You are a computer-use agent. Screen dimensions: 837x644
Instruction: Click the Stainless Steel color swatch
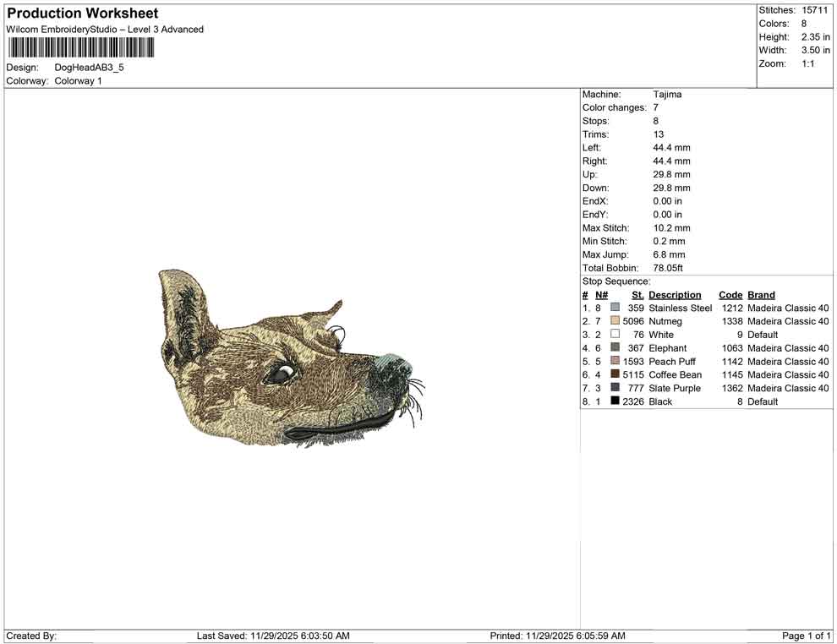[x=615, y=308]
